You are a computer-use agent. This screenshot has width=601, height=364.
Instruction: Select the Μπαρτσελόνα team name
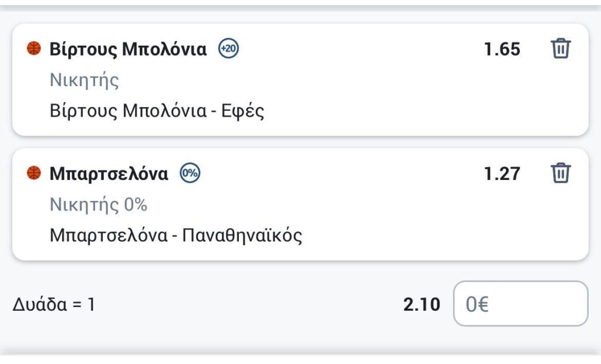[x=109, y=174]
